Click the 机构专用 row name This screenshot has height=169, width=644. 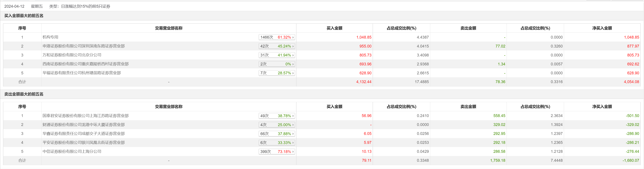(x=50, y=37)
